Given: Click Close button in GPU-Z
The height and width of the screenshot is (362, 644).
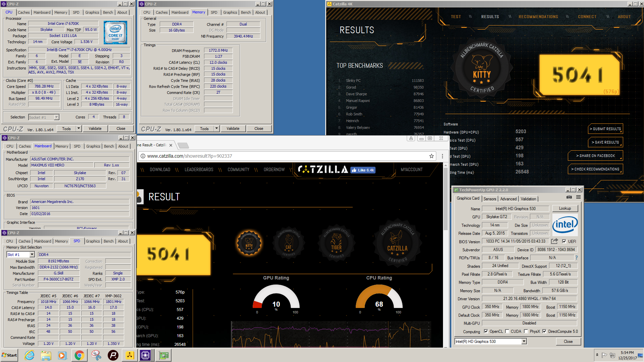Looking at the screenshot, I should pyautogui.click(x=568, y=342).
